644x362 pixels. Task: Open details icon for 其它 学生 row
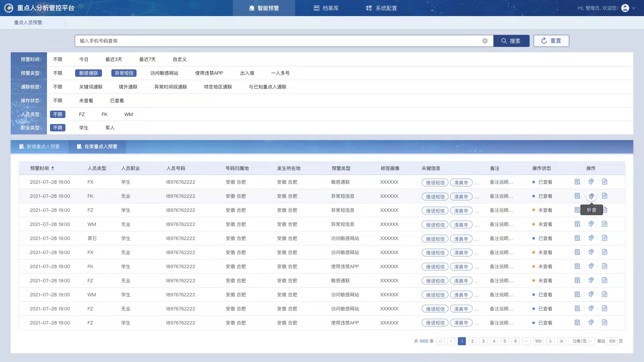click(577, 238)
